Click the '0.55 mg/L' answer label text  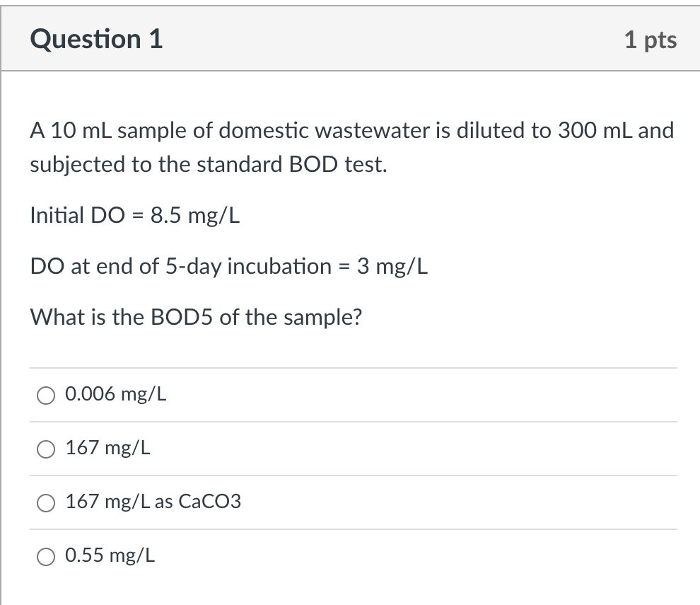pyautogui.click(x=110, y=555)
